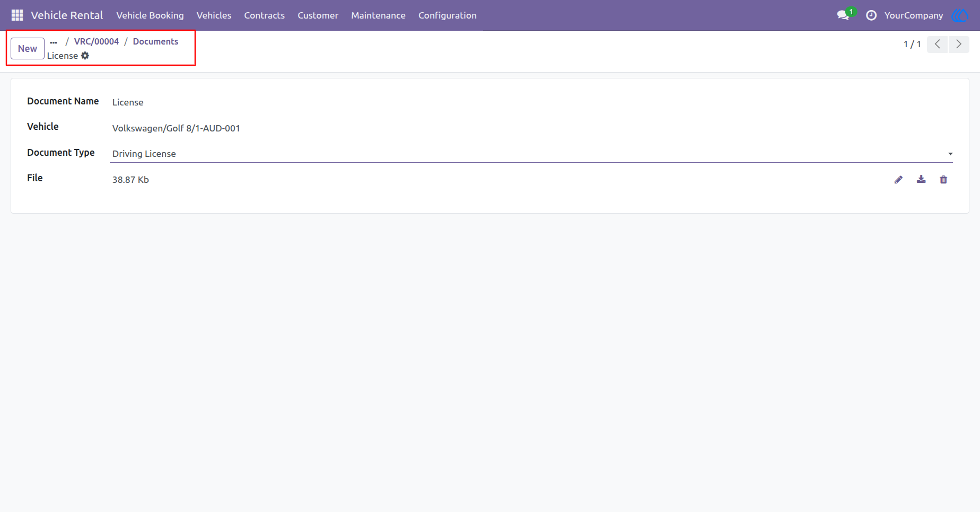Download the 38.87 Kb file
This screenshot has height=512, width=980.
(x=921, y=180)
